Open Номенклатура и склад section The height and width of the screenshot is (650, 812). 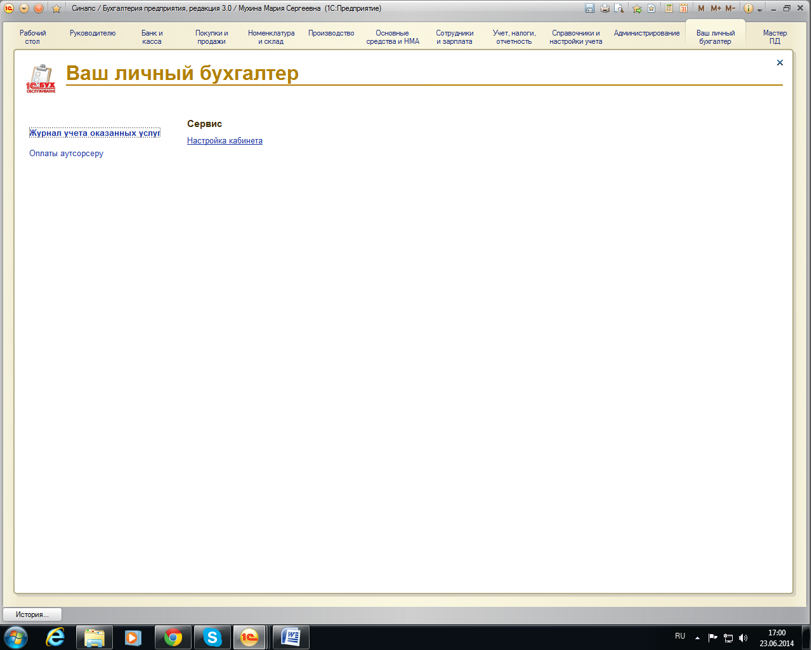pos(271,37)
